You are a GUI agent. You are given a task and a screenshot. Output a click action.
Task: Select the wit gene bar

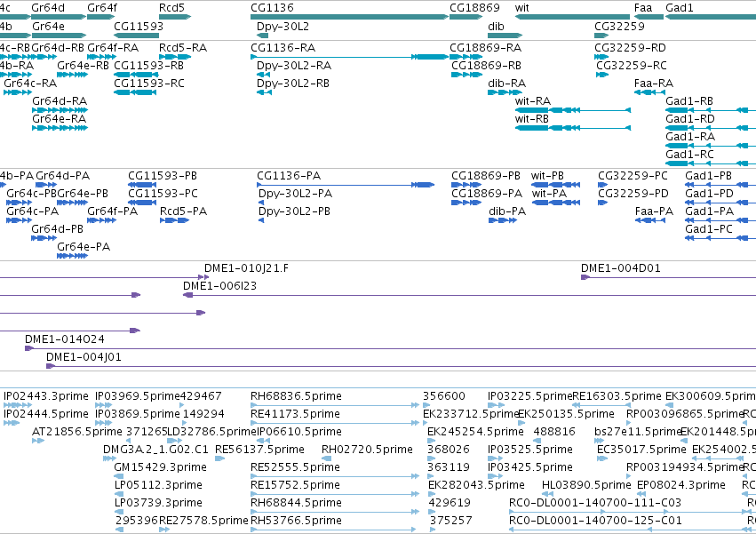click(572, 17)
